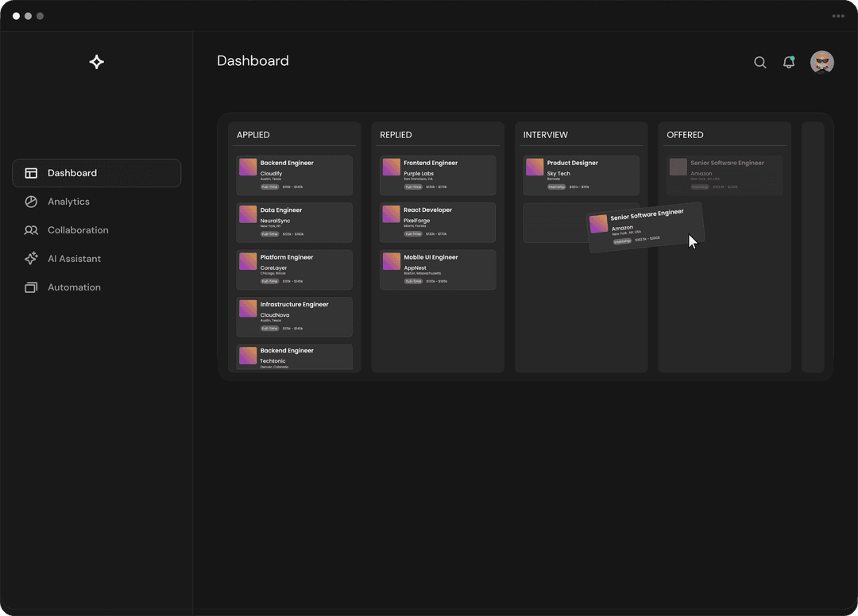
Task: Open notifications via the bell icon
Action: point(789,62)
